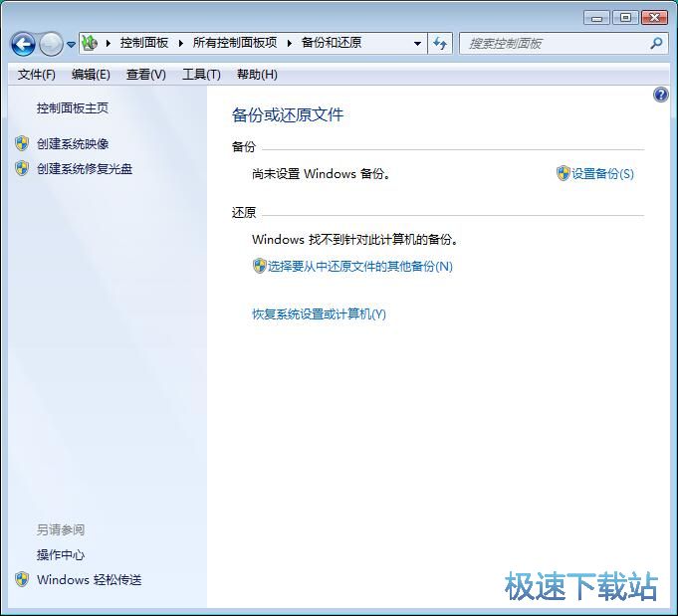
Task: Open the 帮助(H) menu
Action: [x=257, y=75]
